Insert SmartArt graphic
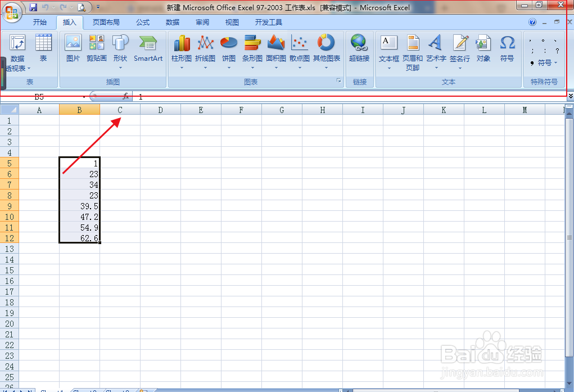 148,48
